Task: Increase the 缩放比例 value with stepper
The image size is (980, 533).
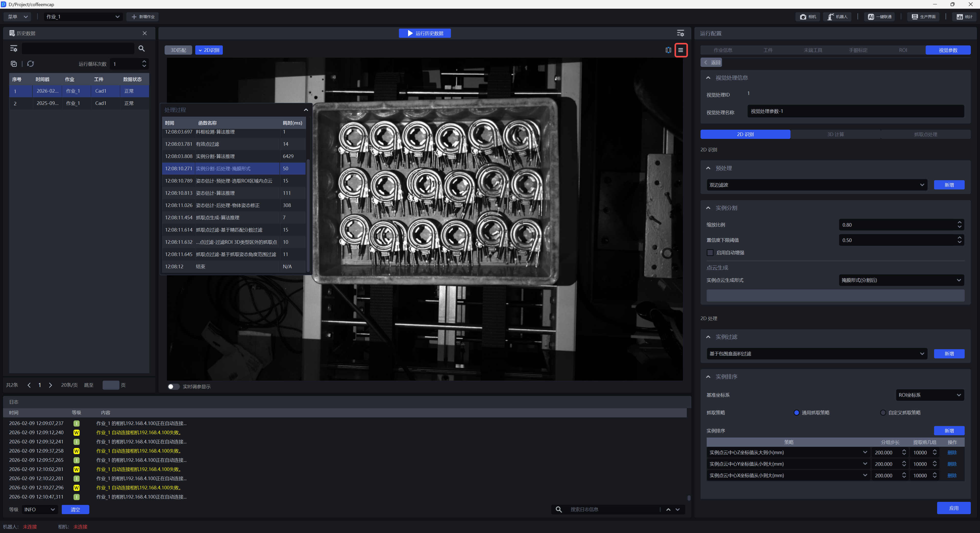Action: click(960, 223)
